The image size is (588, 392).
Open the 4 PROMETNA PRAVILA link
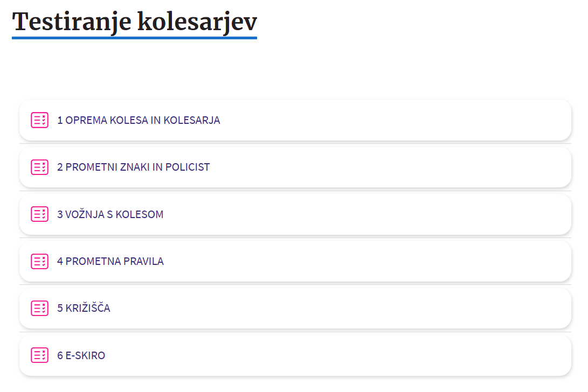pos(110,261)
